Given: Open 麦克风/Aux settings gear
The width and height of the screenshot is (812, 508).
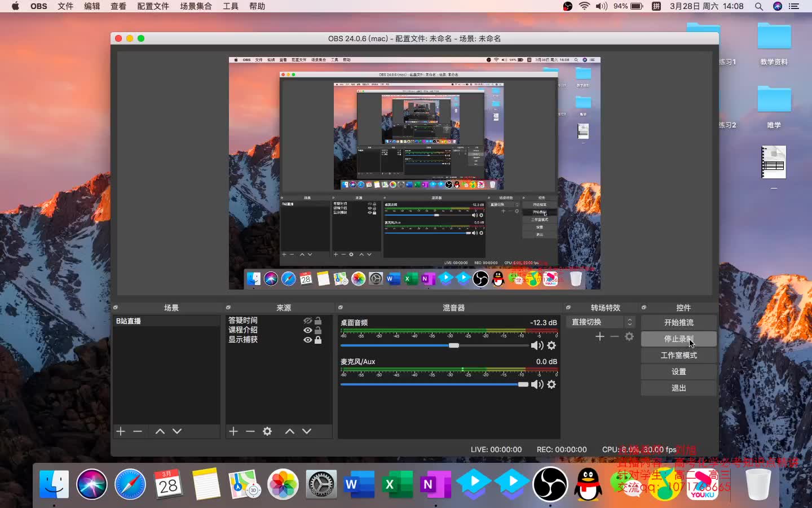Looking at the screenshot, I should click(x=551, y=384).
